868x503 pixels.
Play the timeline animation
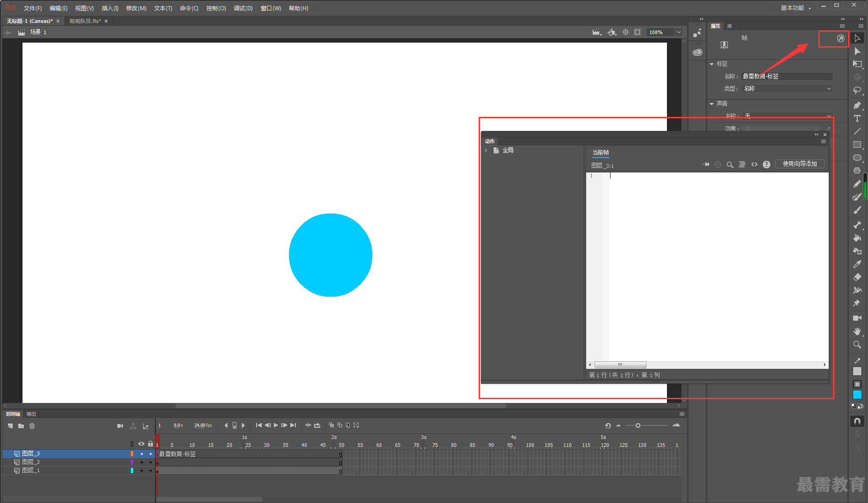(276, 425)
